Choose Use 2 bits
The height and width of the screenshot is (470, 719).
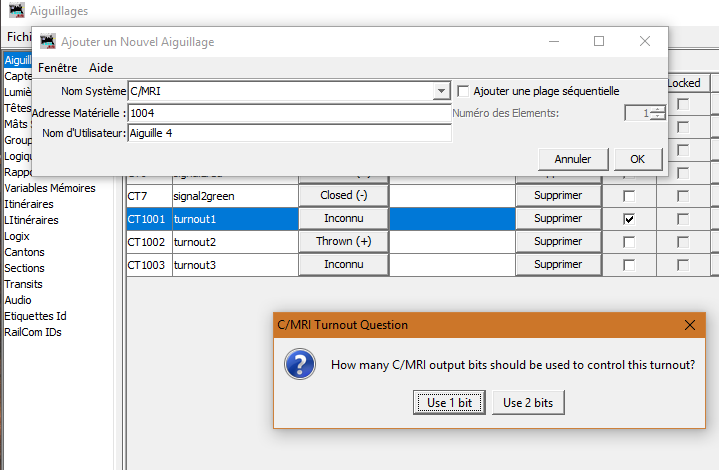point(528,402)
